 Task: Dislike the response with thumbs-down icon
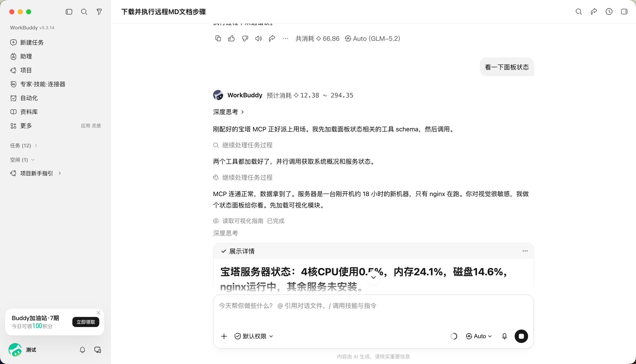245,38
